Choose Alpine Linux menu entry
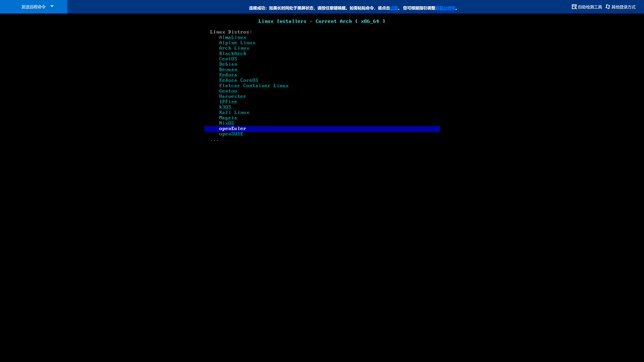 [237, 43]
